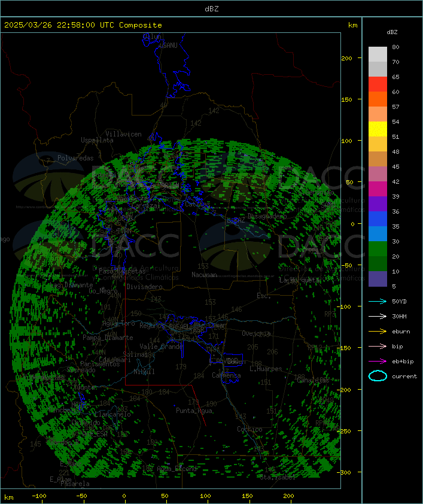The width and height of the screenshot is (423, 504).
Task: Click the cyan 50YD arrow symbol
Action: pyautogui.click(x=378, y=302)
